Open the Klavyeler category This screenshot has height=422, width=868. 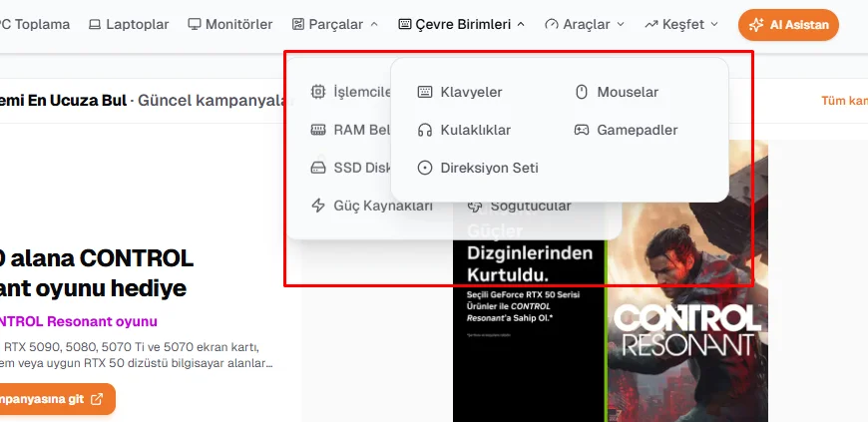460,92
